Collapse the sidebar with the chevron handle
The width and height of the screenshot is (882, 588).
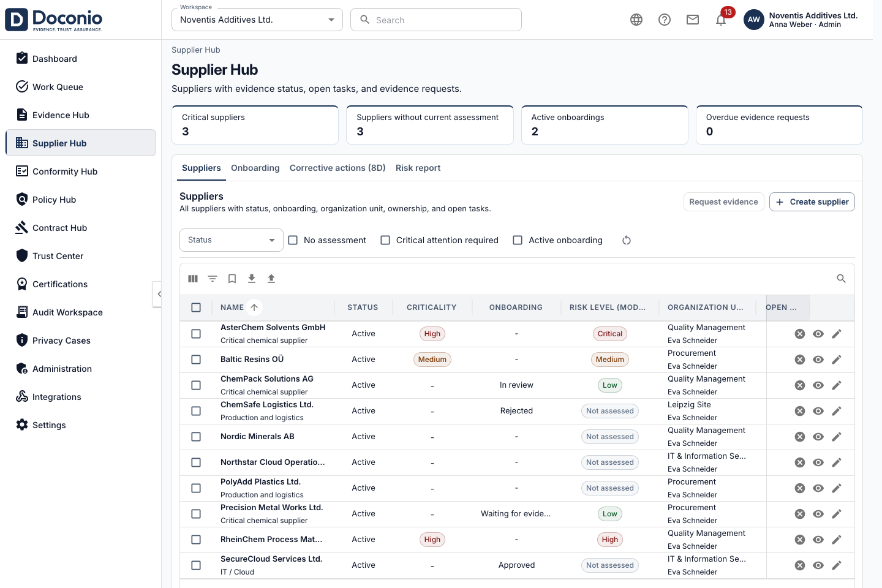pyautogui.click(x=157, y=294)
